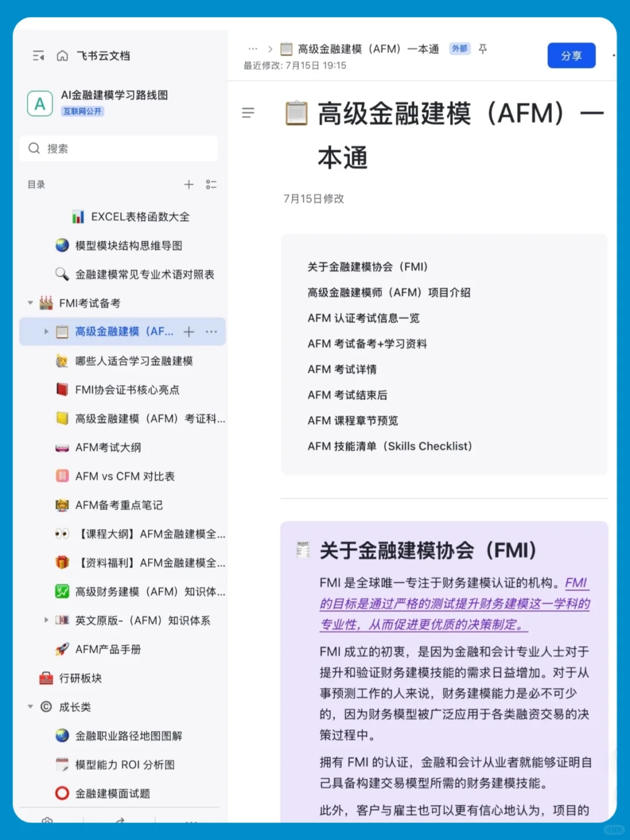Open the home icon next to 飞书云文档
The image size is (630, 840).
(62, 55)
